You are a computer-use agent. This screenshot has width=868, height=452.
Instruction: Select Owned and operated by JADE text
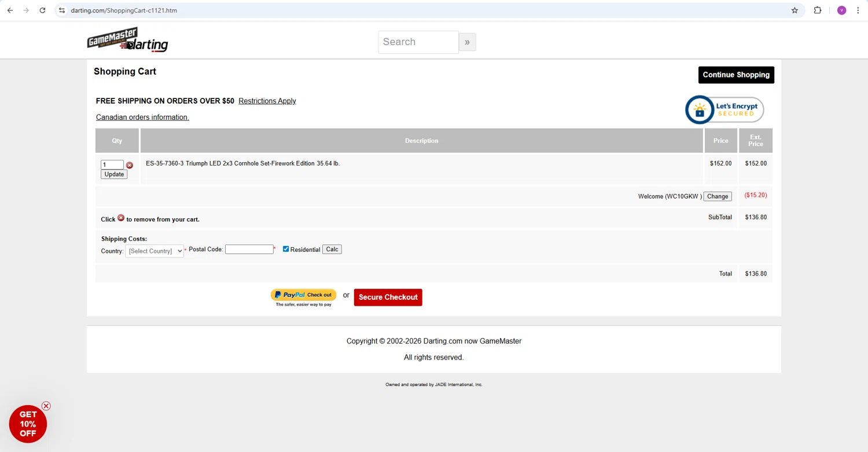click(x=434, y=384)
